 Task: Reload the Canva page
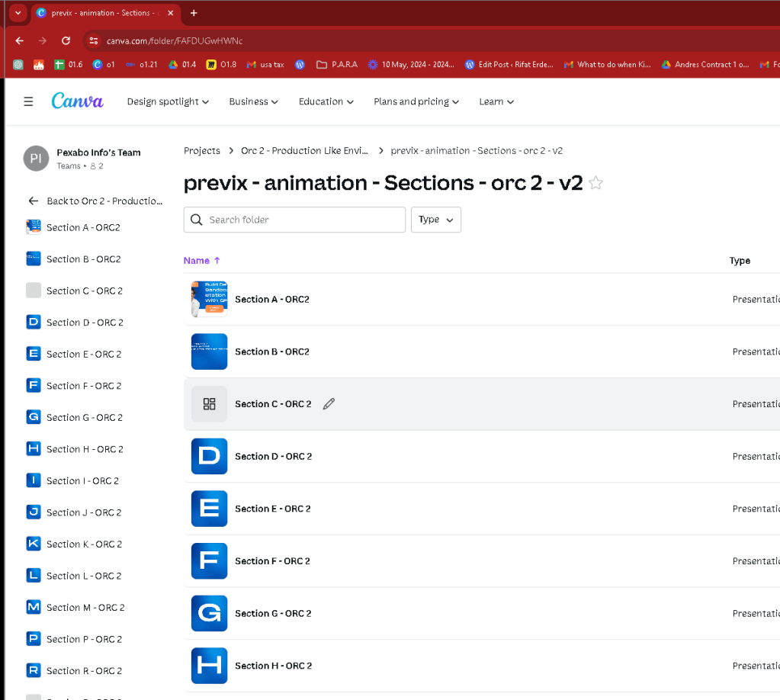click(x=66, y=41)
